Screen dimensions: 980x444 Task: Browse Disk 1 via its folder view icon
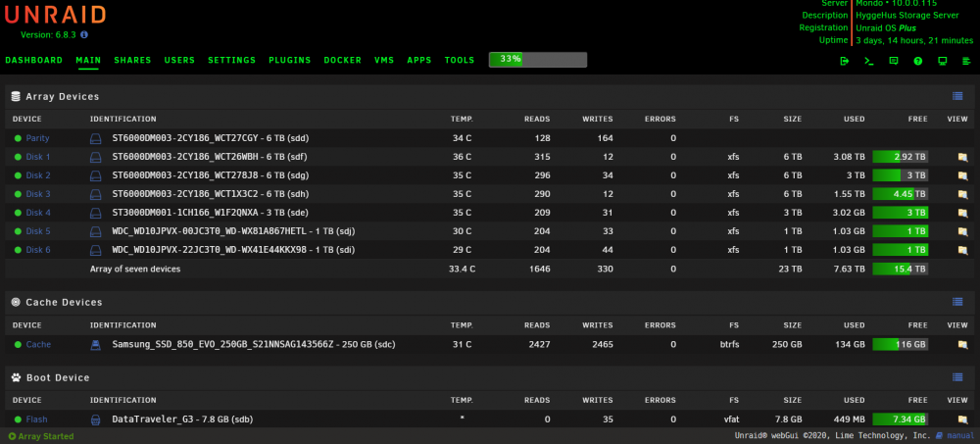point(962,157)
